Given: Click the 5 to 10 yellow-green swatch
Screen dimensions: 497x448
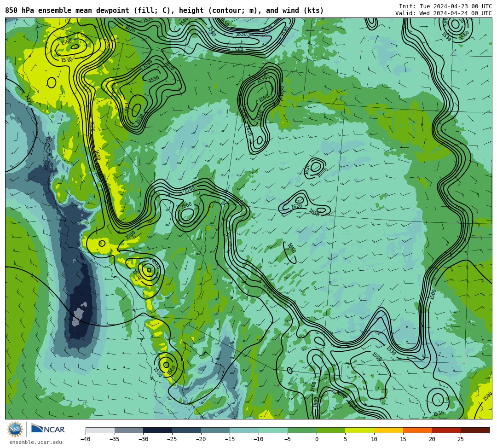Looking at the screenshot, I should pos(360,430).
